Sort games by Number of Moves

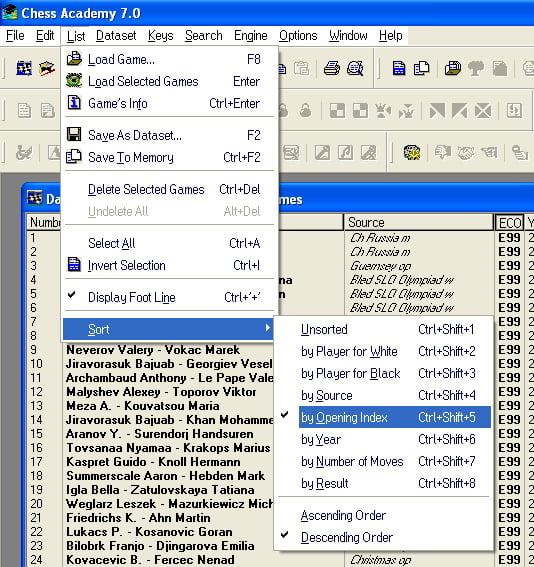pyautogui.click(x=384, y=461)
